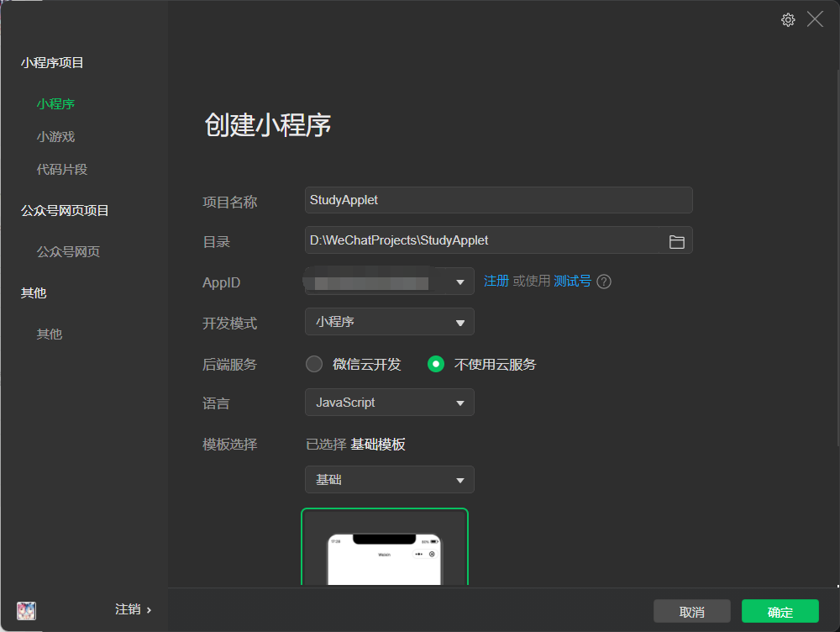Confirm project creation with 确定 button
Viewport: 840px width, 632px height.
tap(780, 611)
